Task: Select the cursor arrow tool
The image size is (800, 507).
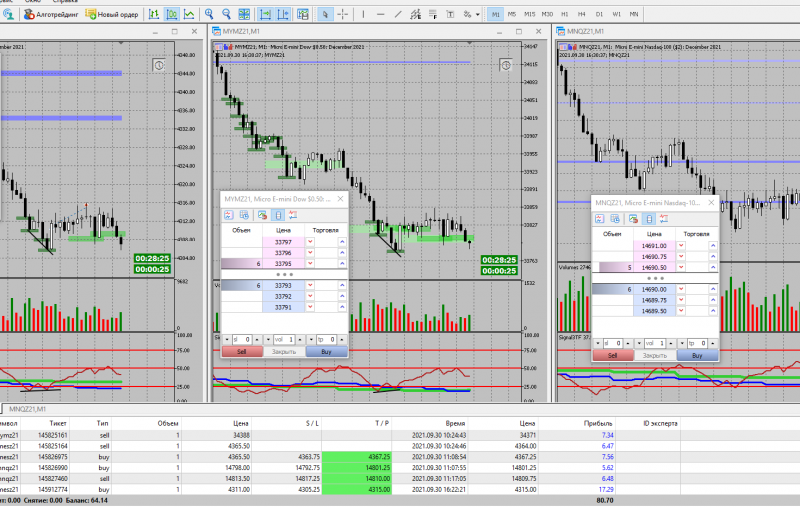Action: click(324, 14)
